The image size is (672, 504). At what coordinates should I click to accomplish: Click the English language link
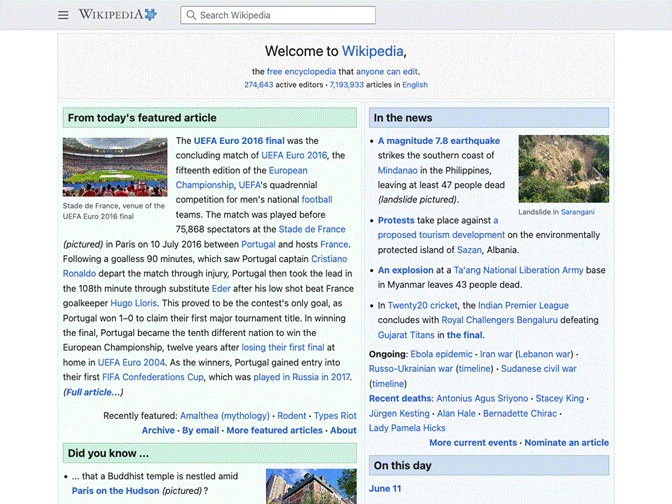414,84
